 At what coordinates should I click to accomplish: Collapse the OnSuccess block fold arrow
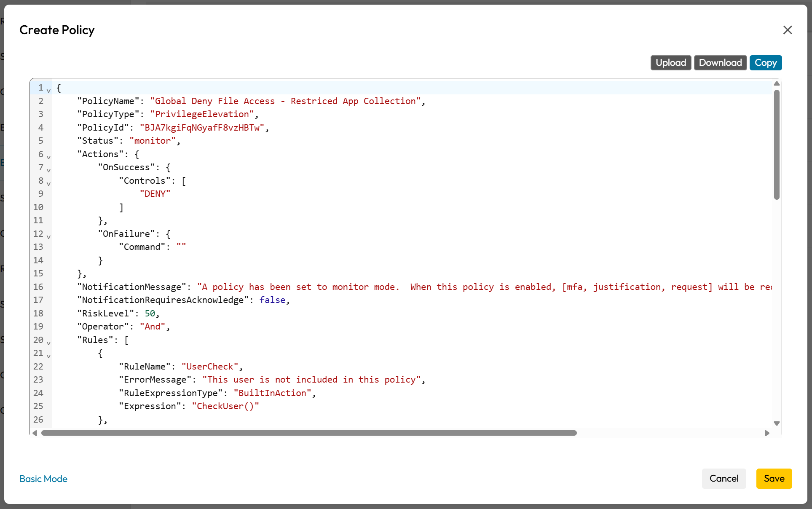click(x=48, y=170)
